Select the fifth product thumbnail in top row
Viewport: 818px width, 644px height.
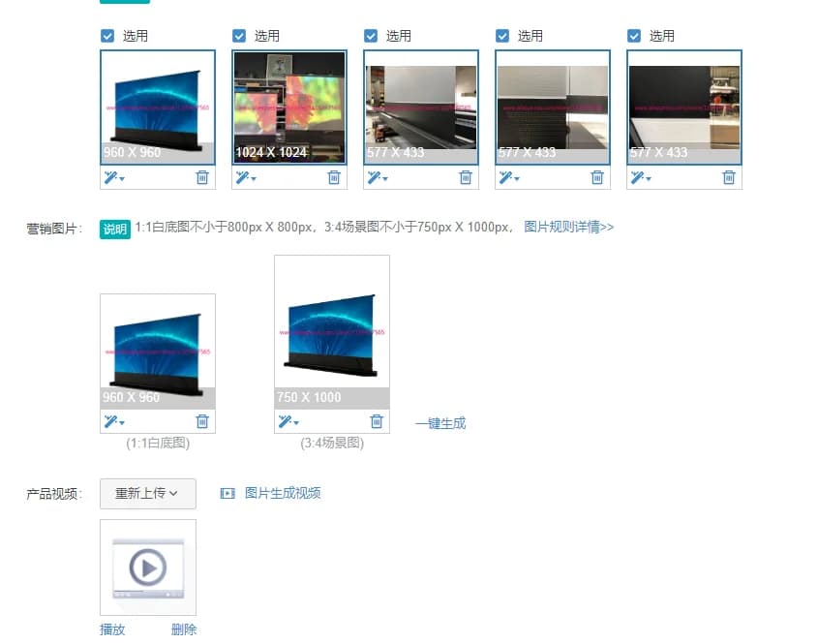click(684, 107)
